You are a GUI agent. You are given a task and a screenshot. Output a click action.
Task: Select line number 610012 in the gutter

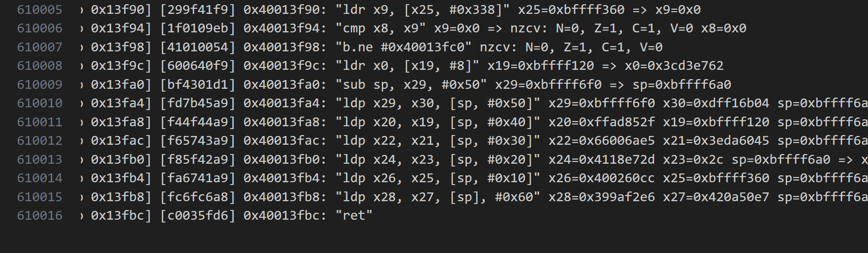pos(39,141)
